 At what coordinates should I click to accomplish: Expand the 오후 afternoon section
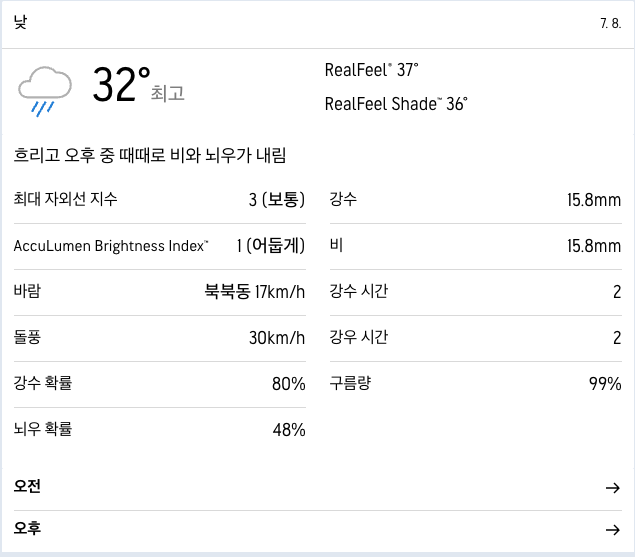tap(318, 529)
